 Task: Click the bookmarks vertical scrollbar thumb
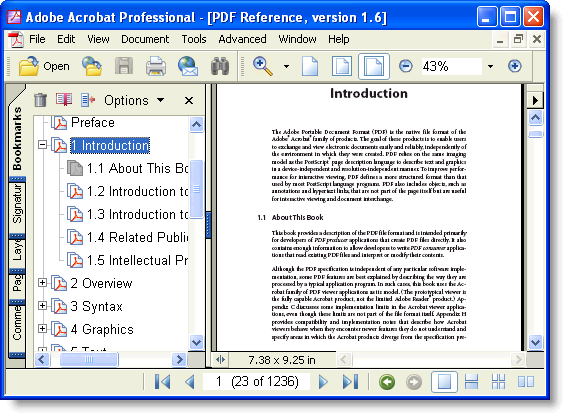point(197,189)
